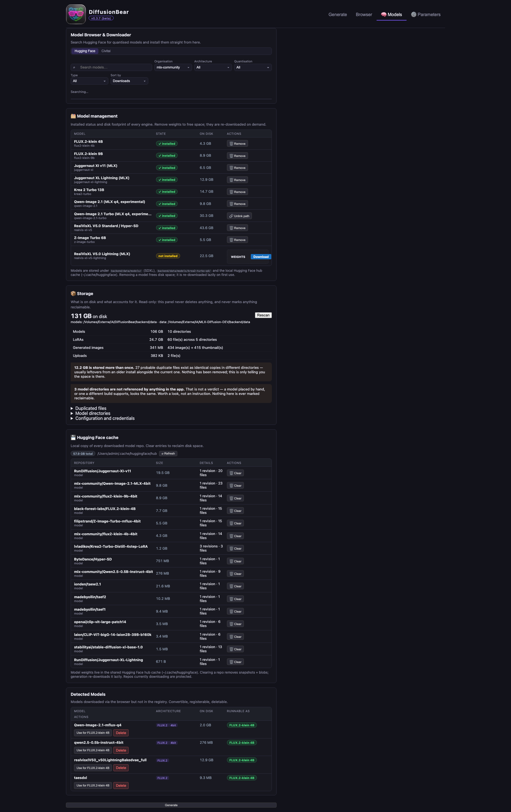Click the bottom Generate bar
The width and height of the screenshot is (511, 812).
[171, 805]
